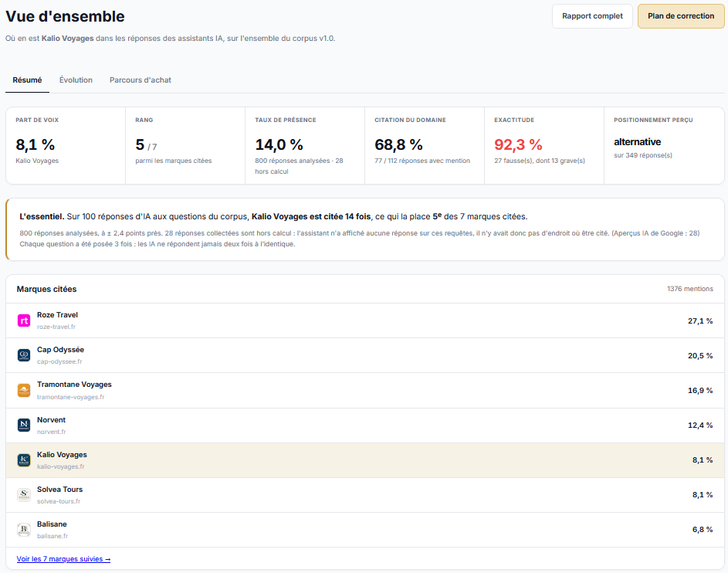Image resolution: width=728 pixels, height=573 pixels.
Task: Click the solvea-tours.fr domain text
Action: tap(59, 501)
